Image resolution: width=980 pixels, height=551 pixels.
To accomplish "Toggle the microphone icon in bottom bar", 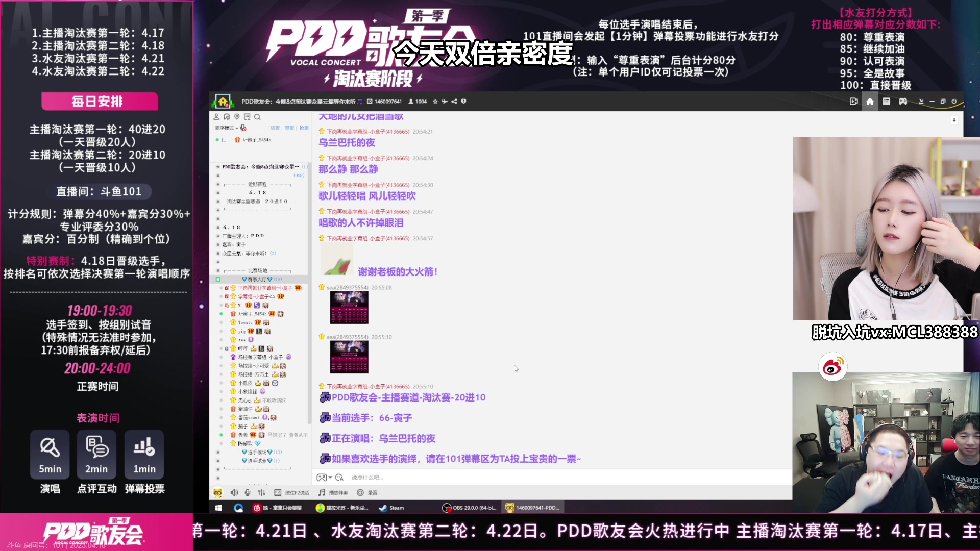I will 248,493.
